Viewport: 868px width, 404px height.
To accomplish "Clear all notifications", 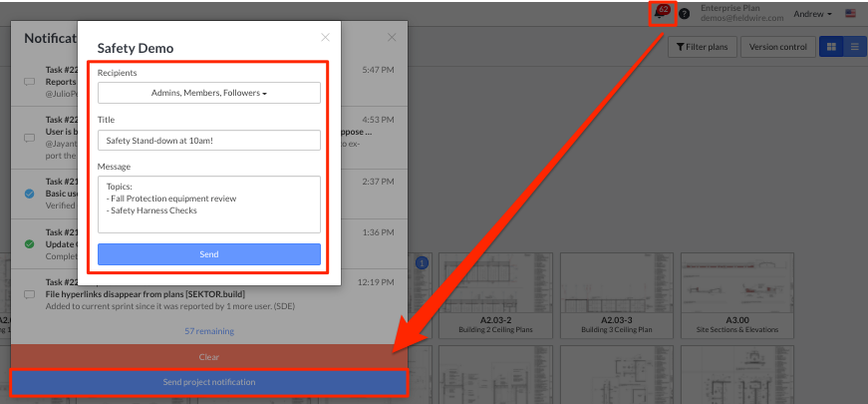I will pos(209,357).
